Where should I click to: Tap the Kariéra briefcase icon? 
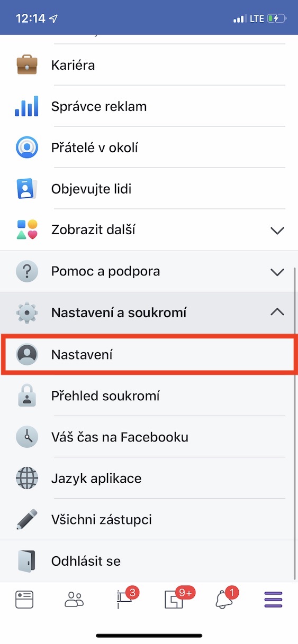26,65
